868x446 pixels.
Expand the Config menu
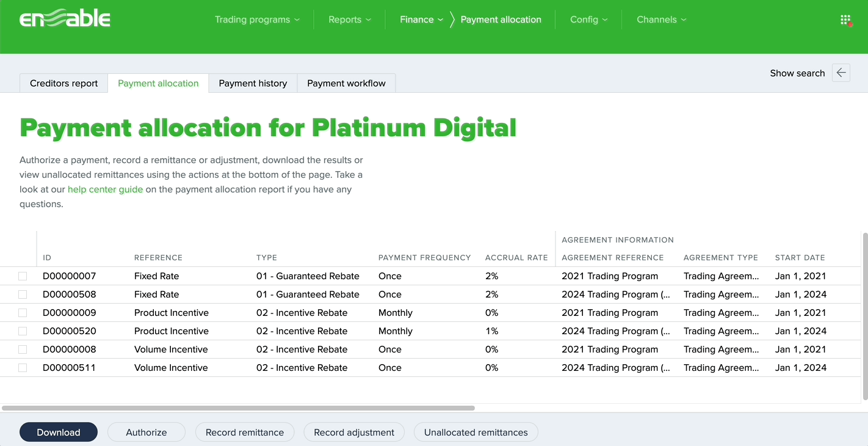pos(588,20)
